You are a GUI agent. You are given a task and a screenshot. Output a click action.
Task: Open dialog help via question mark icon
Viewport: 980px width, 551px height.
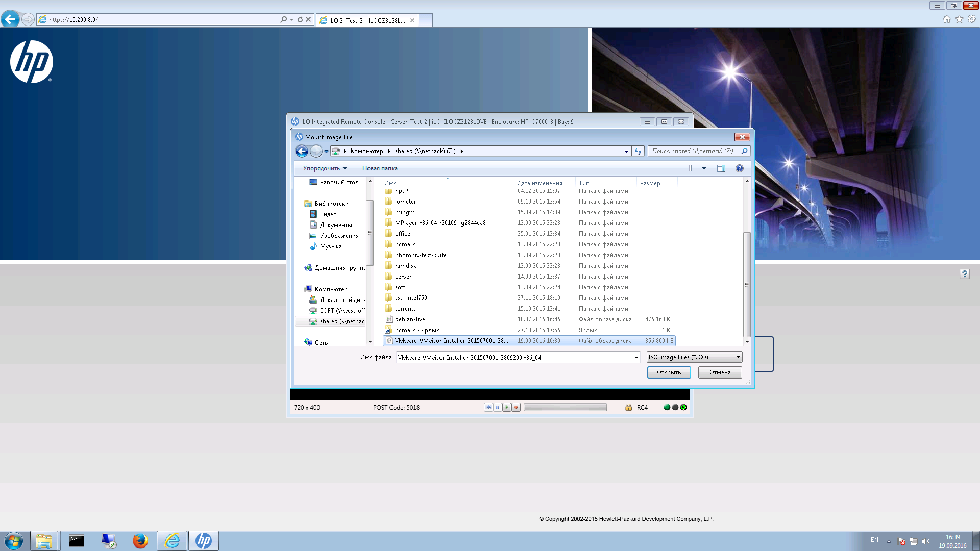pyautogui.click(x=739, y=168)
